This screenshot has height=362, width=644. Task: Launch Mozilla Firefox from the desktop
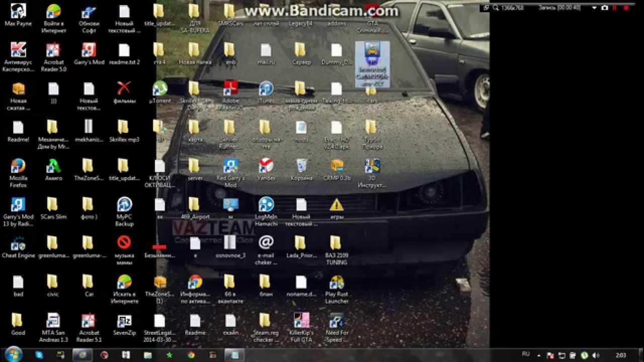coord(18,173)
